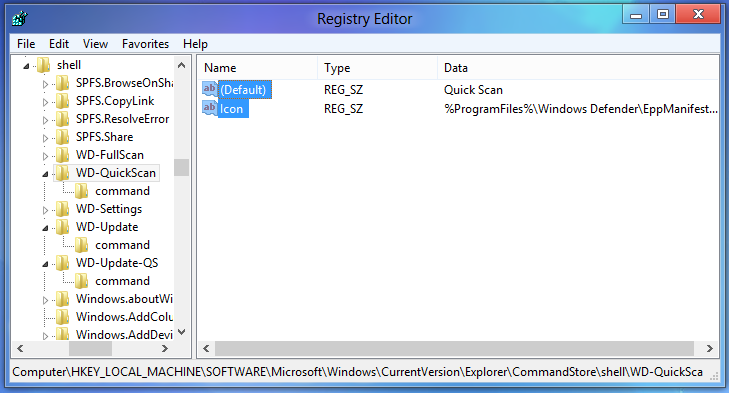Select the WD-FullScan tree key

pyautogui.click(x=110, y=155)
